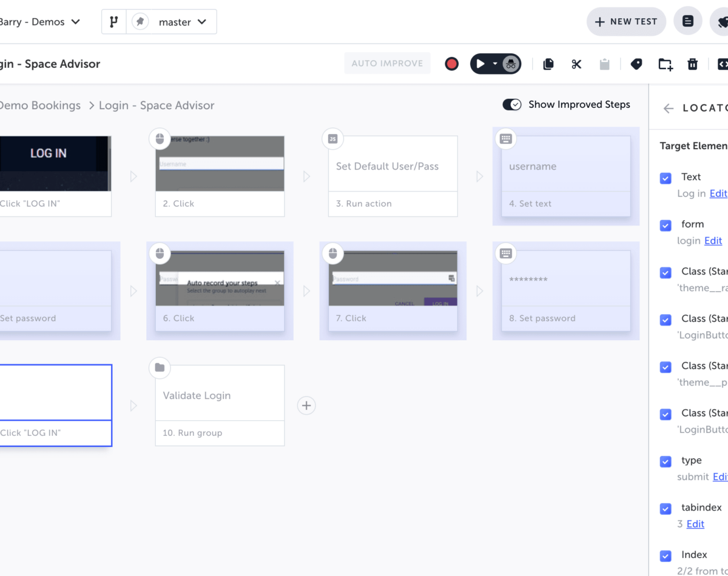Add a label using the tag icon
The width and height of the screenshot is (728, 576).
click(636, 64)
